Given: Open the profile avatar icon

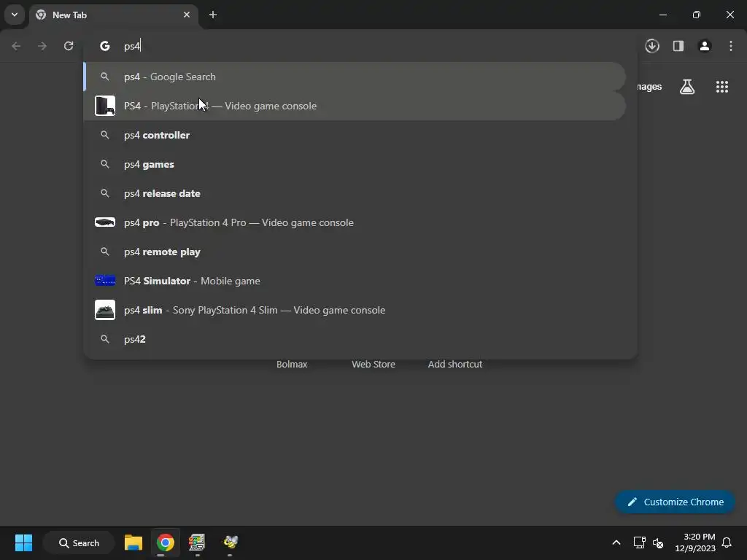Looking at the screenshot, I should [x=705, y=46].
